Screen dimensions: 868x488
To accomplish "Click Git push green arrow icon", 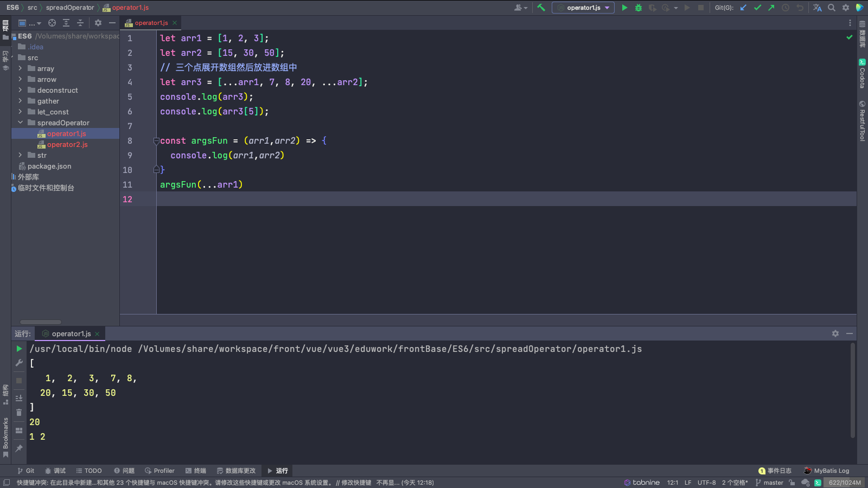I will pos(771,8).
